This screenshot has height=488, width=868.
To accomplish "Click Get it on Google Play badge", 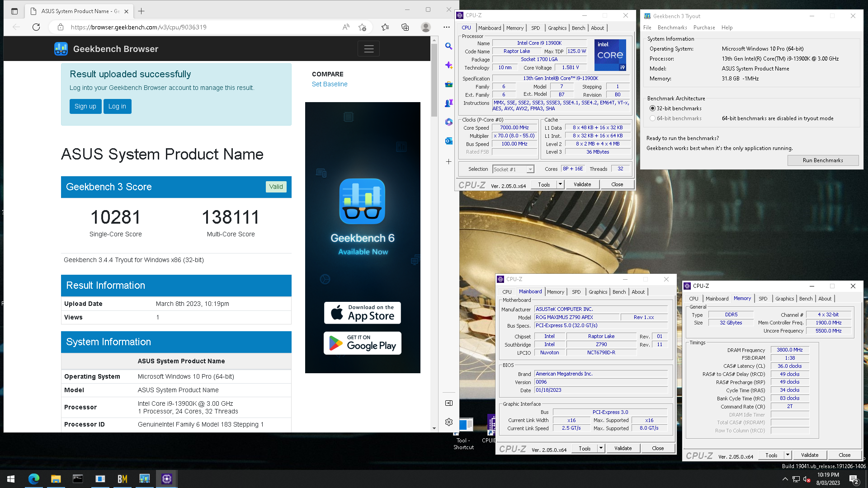I will pyautogui.click(x=363, y=343).
